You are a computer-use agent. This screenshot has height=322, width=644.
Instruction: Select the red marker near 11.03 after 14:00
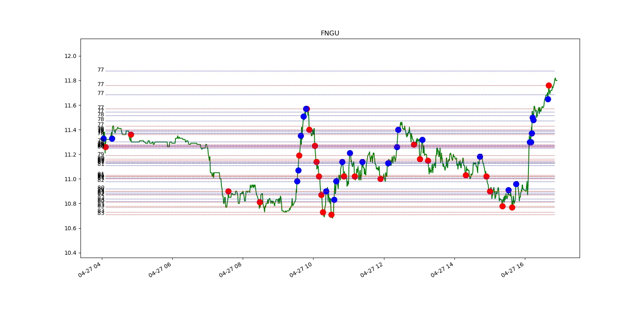click(466, 175)
